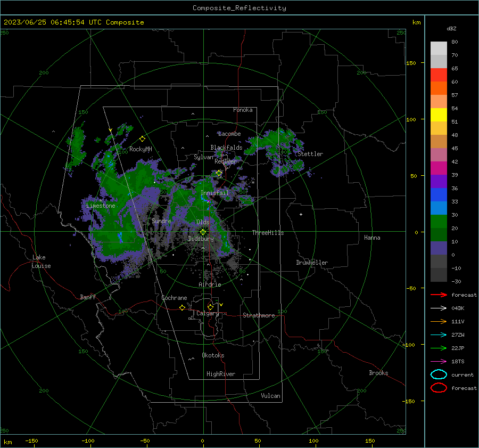479x448 pixels.
Task: Click the Vulcan town label
Action: 271,396
